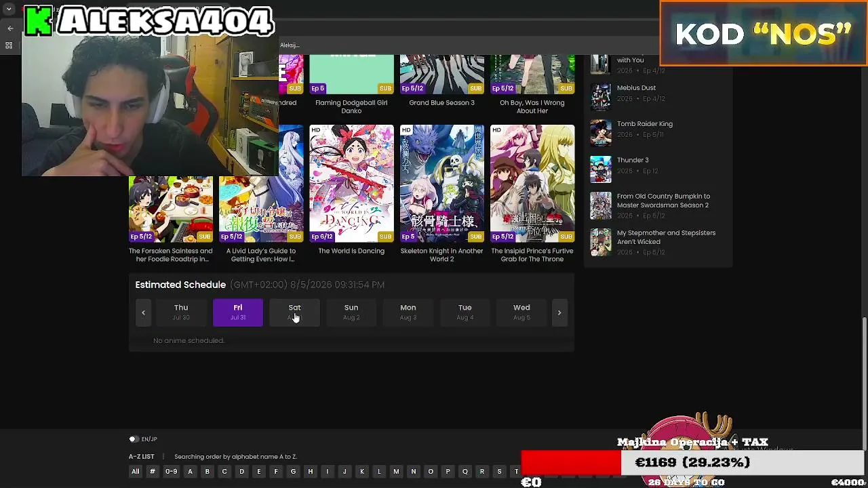Filter A-Z list by letter I
Screen dimensions: 868x488
tap(328, 472)
